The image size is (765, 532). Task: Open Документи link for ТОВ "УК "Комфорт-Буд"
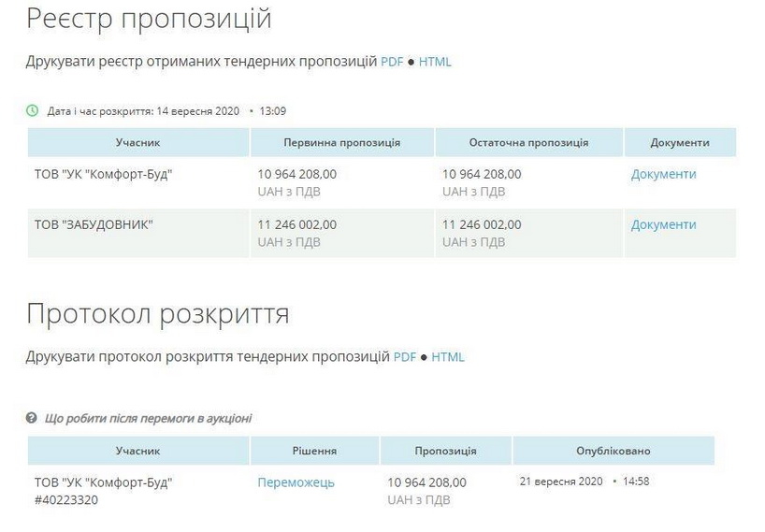(663, 174)
